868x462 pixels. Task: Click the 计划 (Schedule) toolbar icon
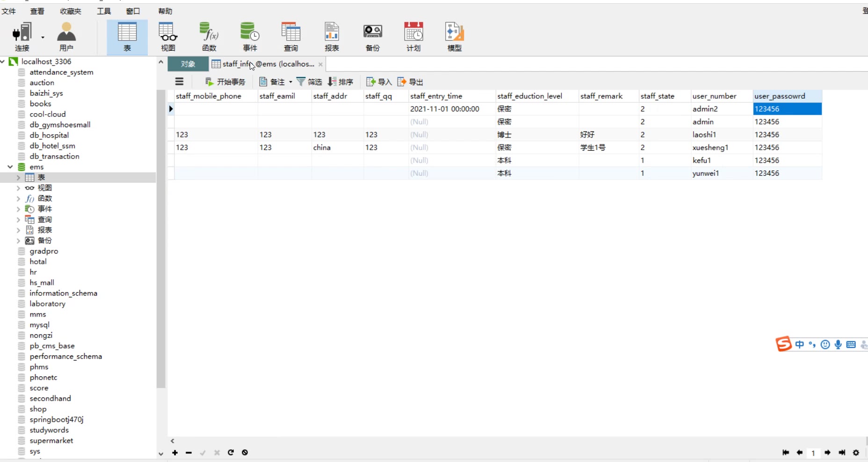click(x=413, y=37)
